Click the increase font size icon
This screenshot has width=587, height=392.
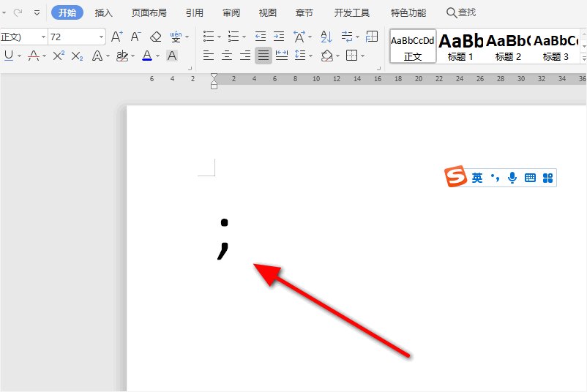point(116,37)
